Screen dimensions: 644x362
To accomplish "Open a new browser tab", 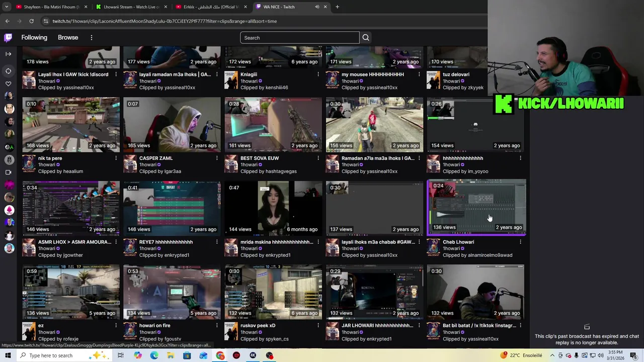I will coord(337,7).
